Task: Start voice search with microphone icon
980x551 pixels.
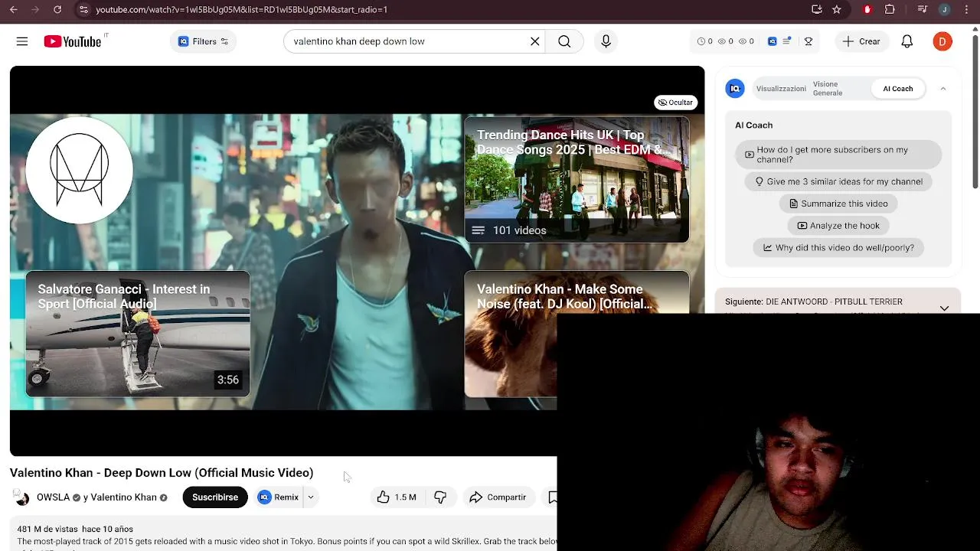Action: click(606, 41)
